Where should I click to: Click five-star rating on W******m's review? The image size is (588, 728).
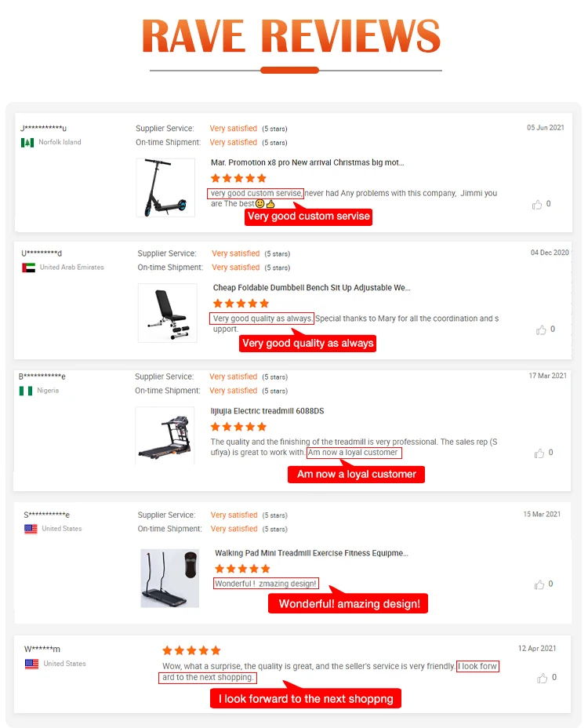191,650
